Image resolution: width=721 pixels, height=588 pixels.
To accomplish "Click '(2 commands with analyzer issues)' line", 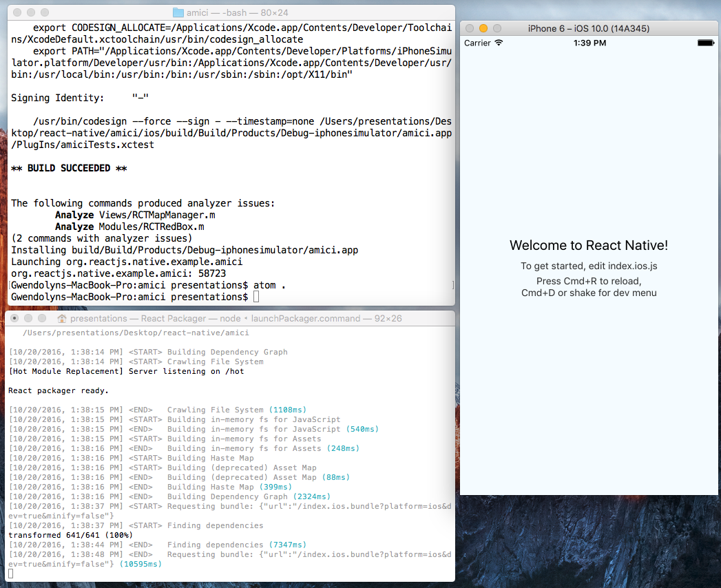I will pyautogui.click(x=102, y=238).
